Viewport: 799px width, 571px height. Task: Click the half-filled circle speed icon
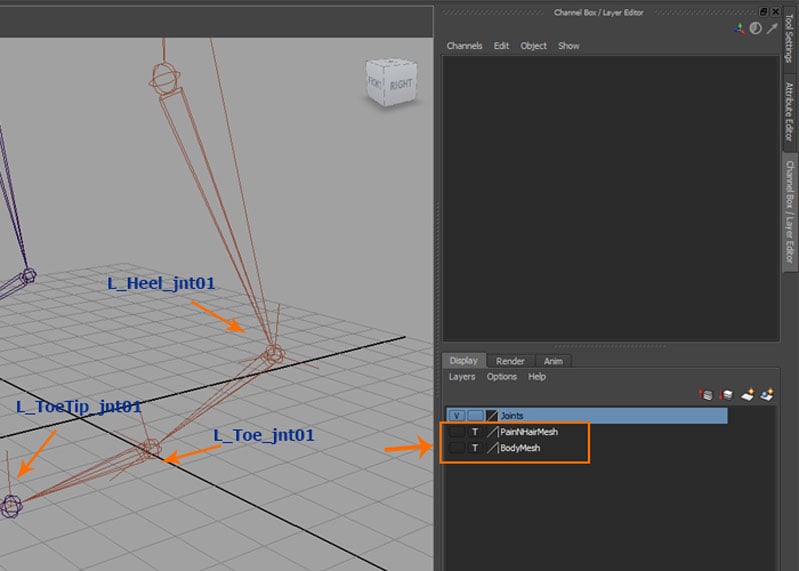755,29
